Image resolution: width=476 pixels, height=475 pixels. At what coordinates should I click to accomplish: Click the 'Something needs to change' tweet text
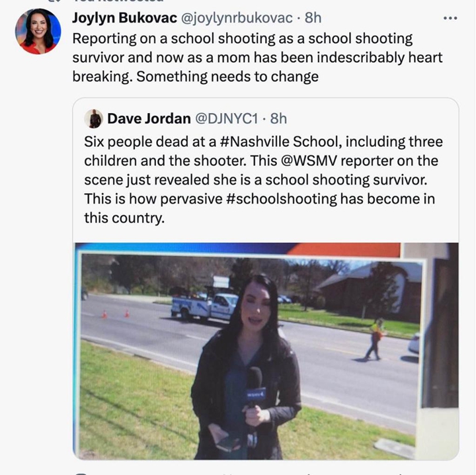tap(227, 77)
